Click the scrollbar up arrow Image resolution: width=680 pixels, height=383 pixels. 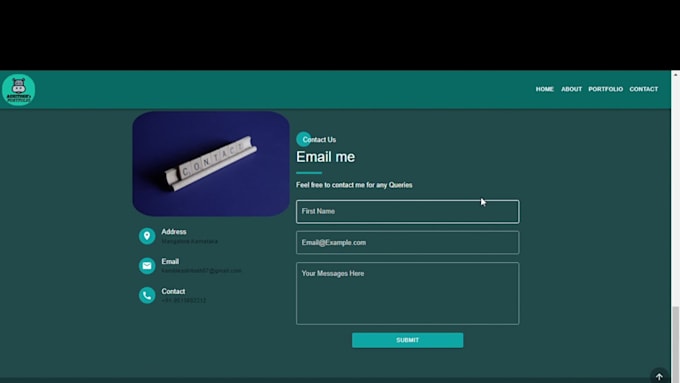point(675,75)
